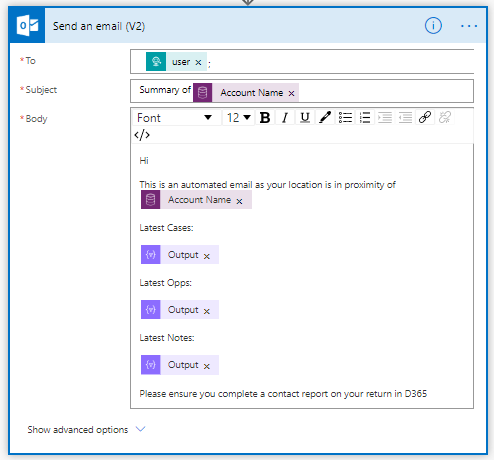Remove the Output token under Latest Notes
494x460 pixels.
point(207,366)
